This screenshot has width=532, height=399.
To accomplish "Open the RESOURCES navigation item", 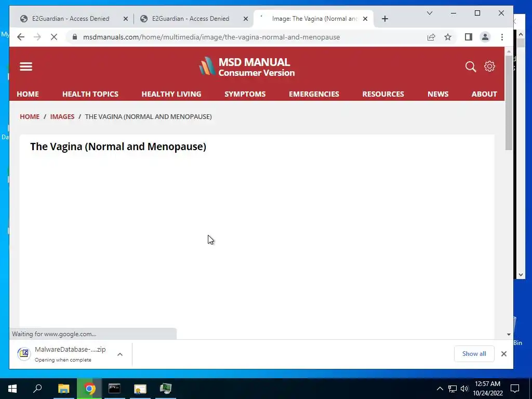I will (383, 94).
